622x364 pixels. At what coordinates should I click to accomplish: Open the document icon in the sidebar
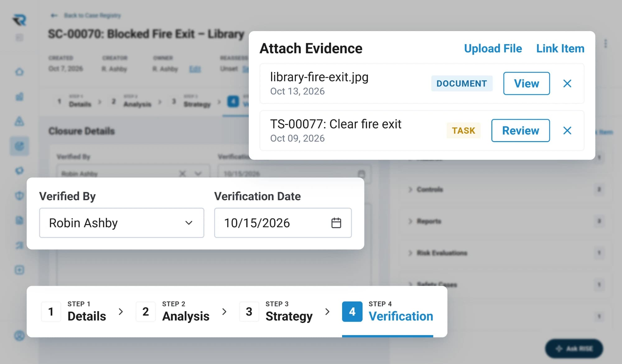[x=19, y=220]
